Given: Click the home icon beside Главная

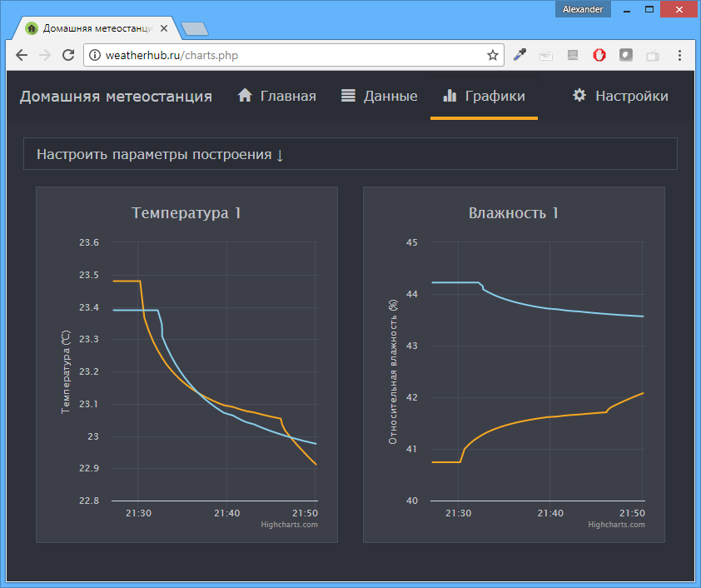Looking at the screenshot, I should 244,95.
